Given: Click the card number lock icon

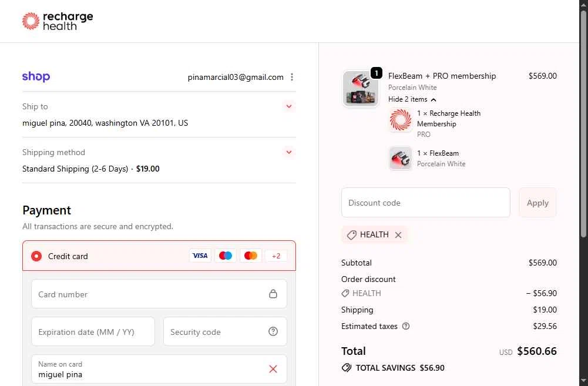Looking at the screenshot, I should coord(273,294).
